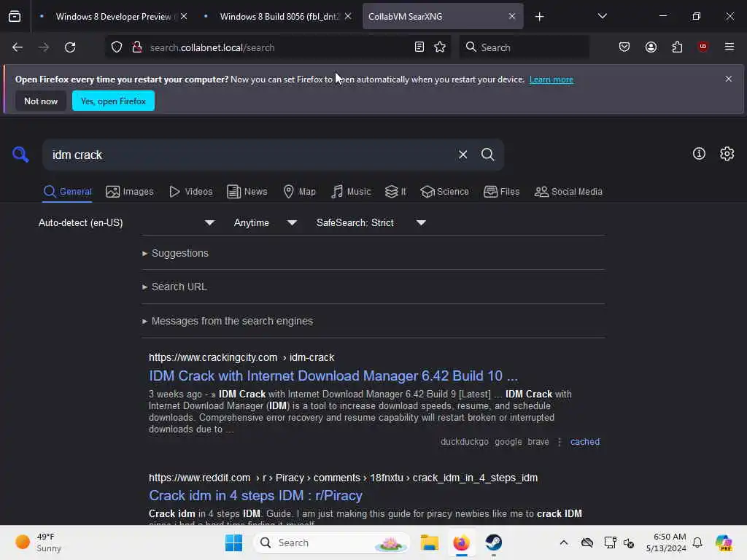Select the Music search category

[x=351, y=192]
